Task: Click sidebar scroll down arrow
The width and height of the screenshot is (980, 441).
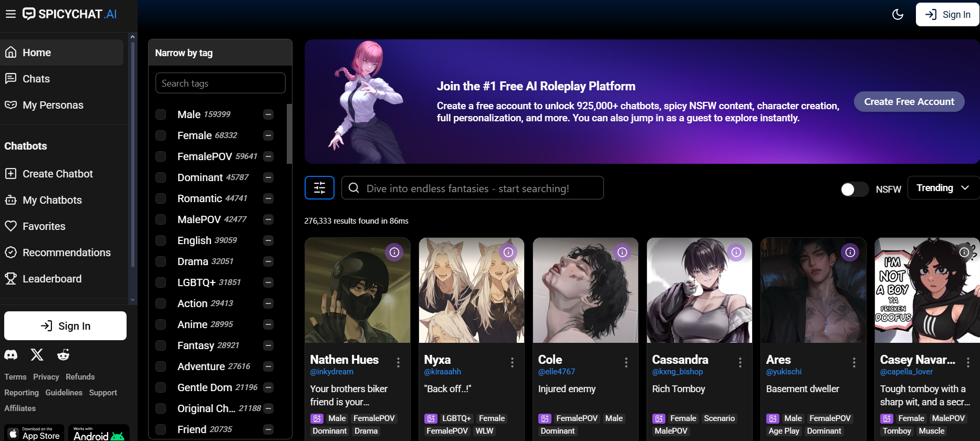Action: pos(132,300)
